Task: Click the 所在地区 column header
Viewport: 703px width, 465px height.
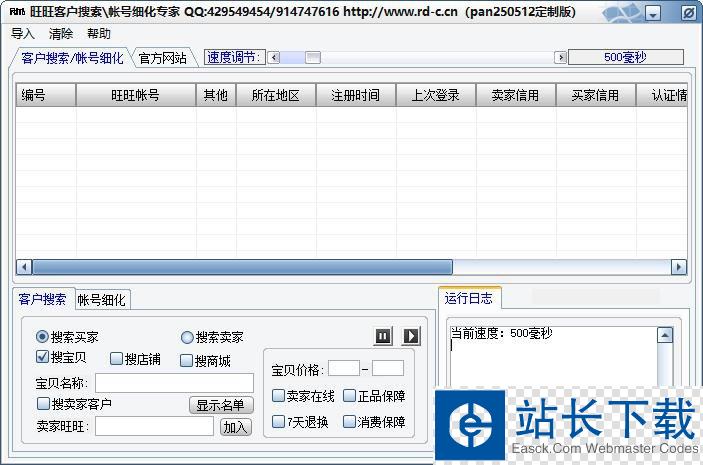Action: tap(276, 95)
